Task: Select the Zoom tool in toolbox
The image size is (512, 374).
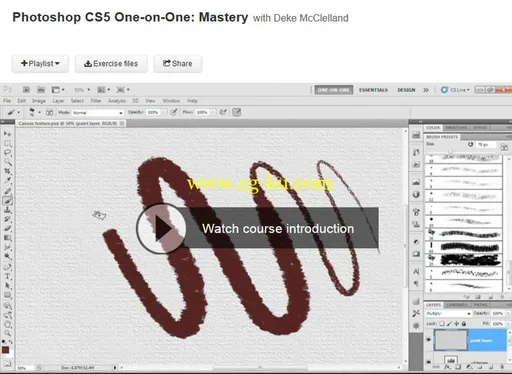Action: pos(7,333)
